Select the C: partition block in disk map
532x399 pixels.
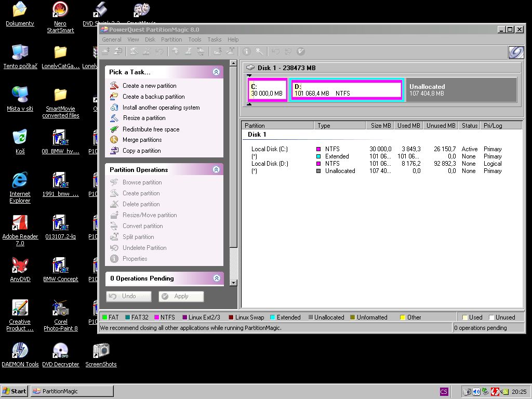(268, 90)
